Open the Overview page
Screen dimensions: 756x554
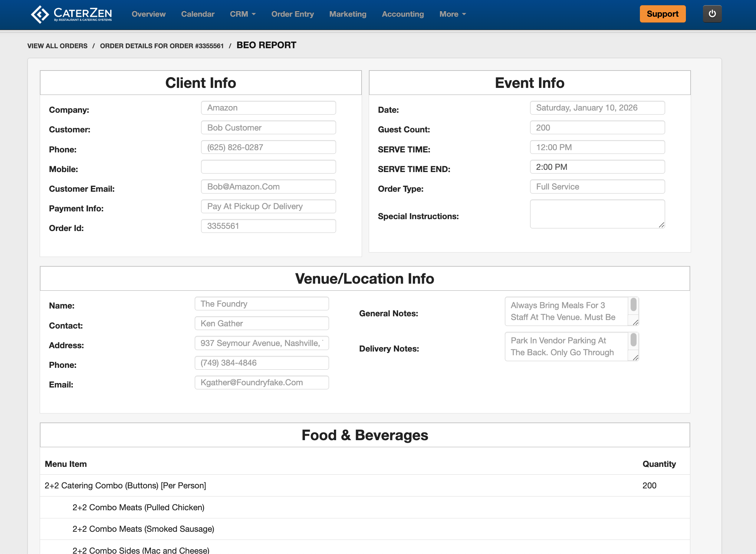148,14
